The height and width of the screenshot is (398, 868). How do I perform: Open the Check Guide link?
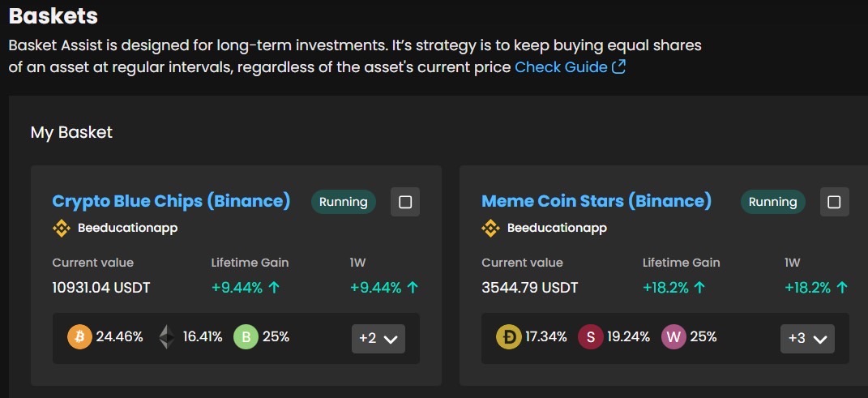561,67
